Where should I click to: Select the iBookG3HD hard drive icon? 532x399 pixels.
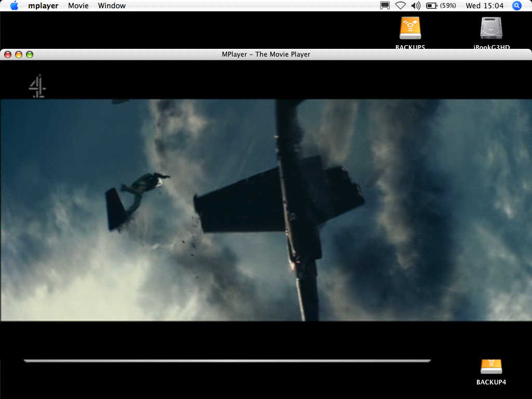[491, 28]
